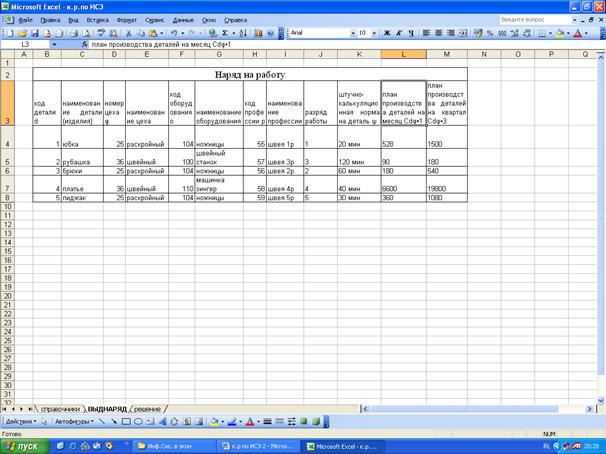
Task: Open the font name dropdown (Arial)
Action: (353, 34)
